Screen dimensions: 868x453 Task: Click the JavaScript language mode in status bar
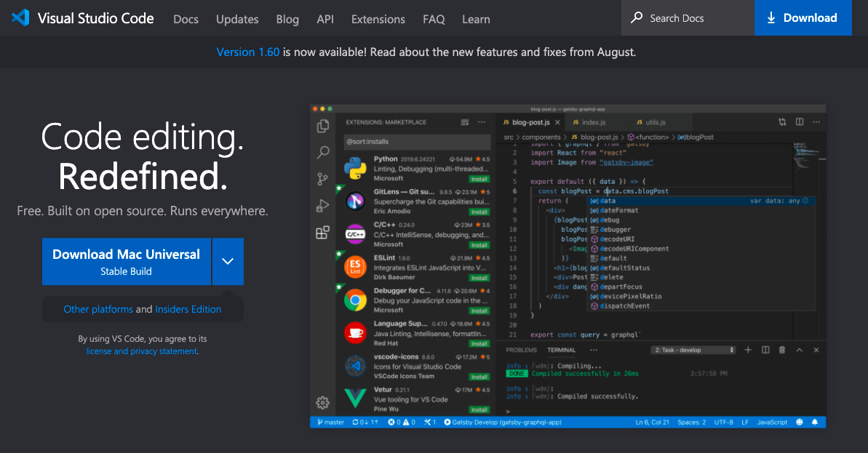click(772, 422)
